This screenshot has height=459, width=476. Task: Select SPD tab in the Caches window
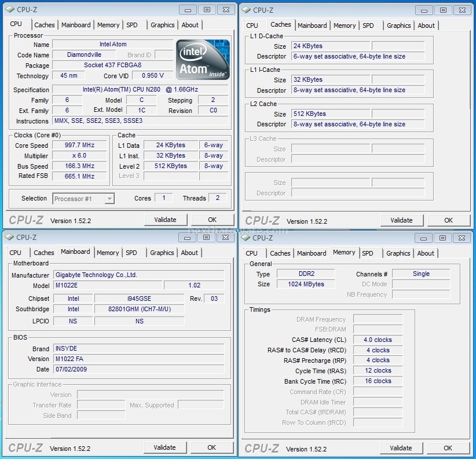(x=368, y=25)
